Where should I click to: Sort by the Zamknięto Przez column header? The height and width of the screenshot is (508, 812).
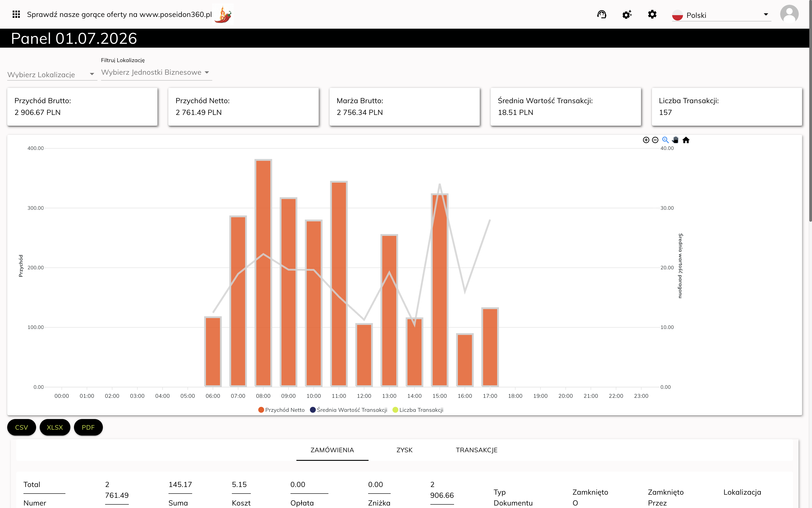coord(666,498)
